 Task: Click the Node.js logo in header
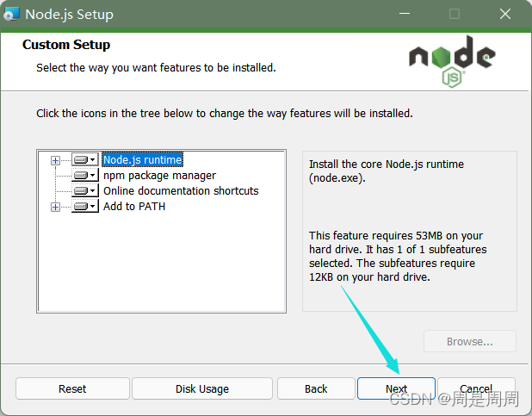pyautogui.click(x=452, y=61)
